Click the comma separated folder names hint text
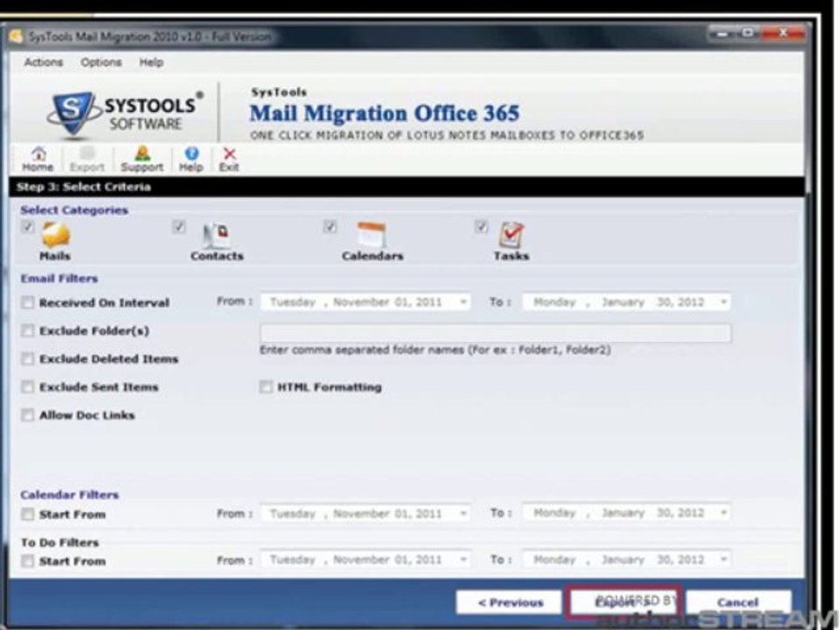Viewport: 840px width, 630px height. click(435, 350)
